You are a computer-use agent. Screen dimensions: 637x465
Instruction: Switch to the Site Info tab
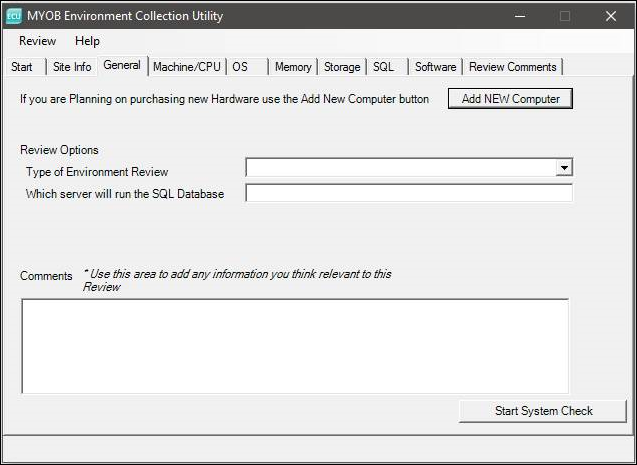[71, 67]
